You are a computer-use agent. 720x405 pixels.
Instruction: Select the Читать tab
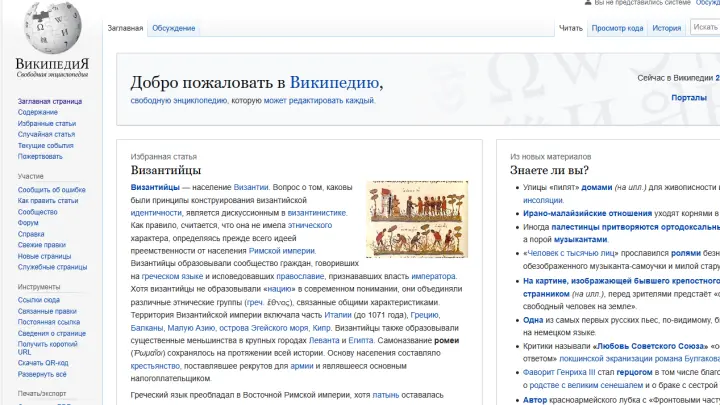pyautogui.click(x=571, y=28)
